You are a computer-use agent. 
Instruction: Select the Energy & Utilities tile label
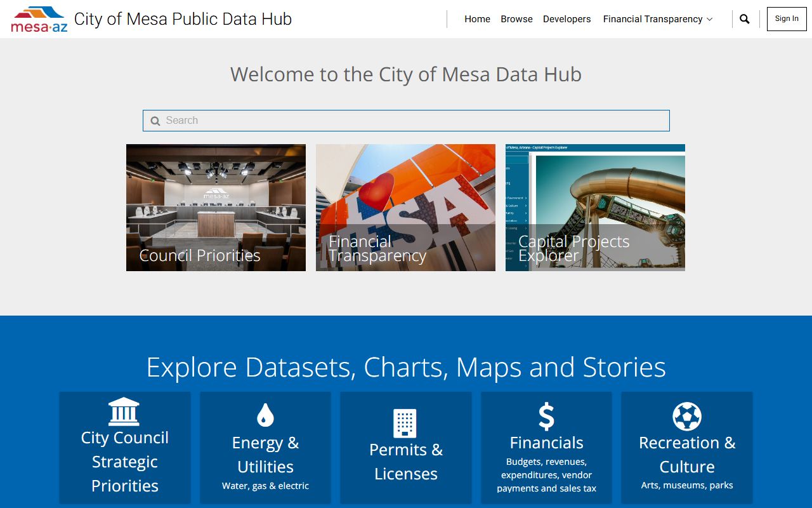[x=265, y=455]
